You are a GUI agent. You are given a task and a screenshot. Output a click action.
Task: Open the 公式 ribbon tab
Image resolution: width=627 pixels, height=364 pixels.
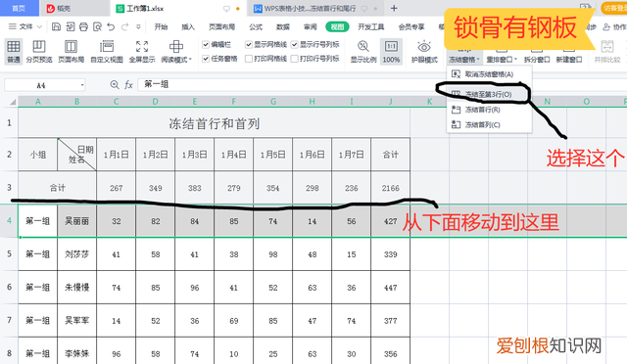tap(256, 26)
